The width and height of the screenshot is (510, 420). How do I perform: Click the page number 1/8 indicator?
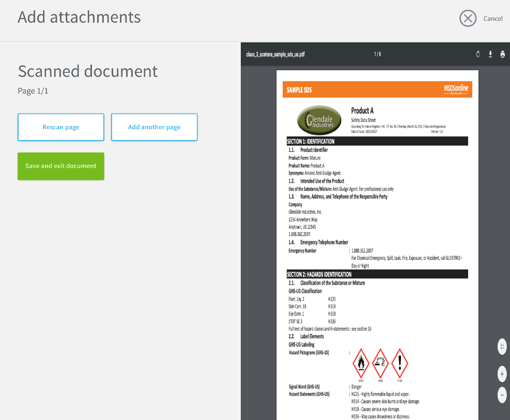(377, 54)
